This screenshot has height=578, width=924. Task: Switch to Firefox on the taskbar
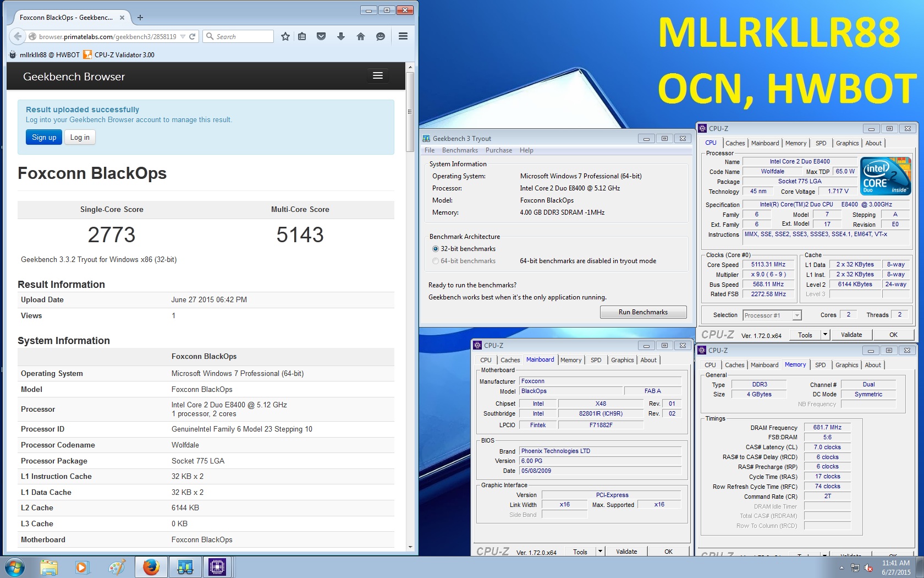[x=151, y=567]
